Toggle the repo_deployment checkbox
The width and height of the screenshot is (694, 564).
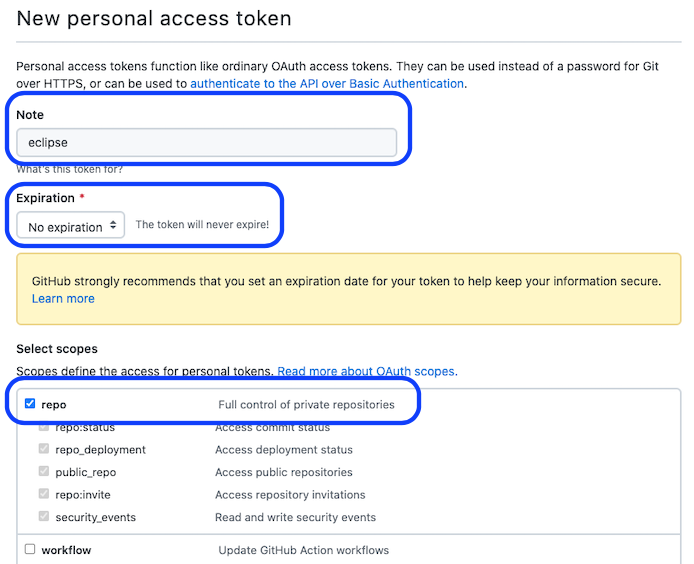pyautogui.click(x=44, y=450)
